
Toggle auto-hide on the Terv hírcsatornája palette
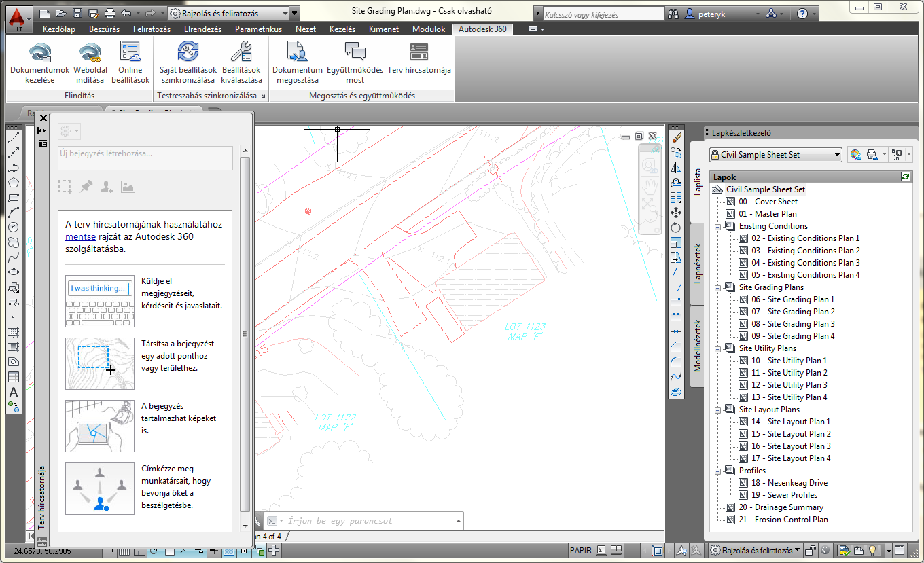(42, 130)
